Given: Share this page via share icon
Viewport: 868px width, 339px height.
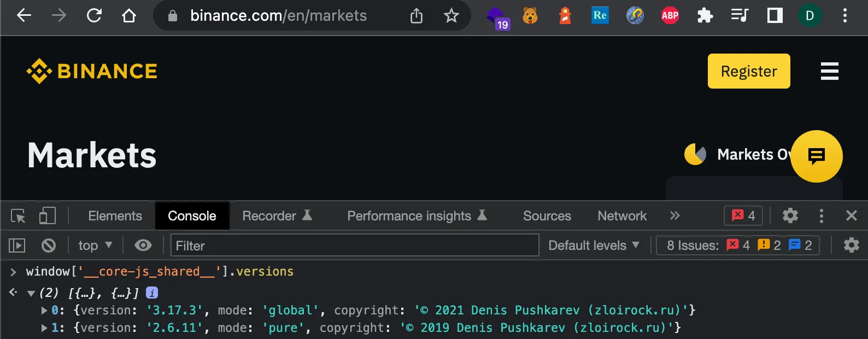Looking at the screenshot, I should tap(417, 16).
